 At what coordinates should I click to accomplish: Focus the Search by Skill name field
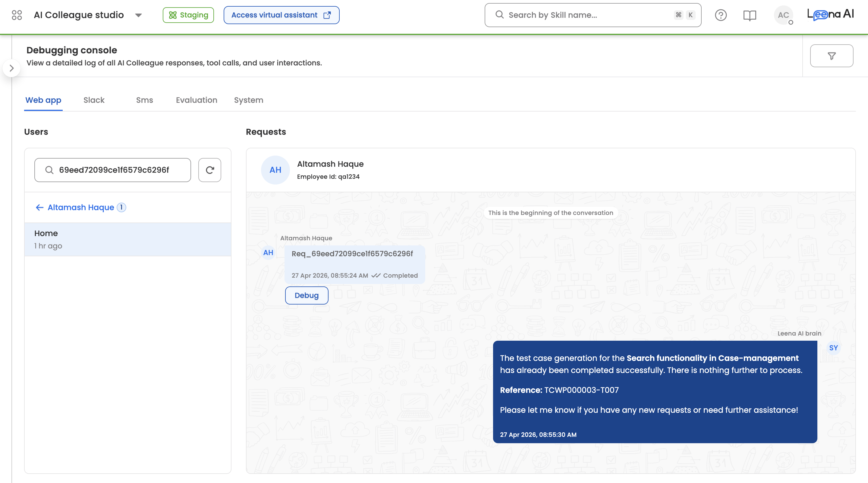586,15
